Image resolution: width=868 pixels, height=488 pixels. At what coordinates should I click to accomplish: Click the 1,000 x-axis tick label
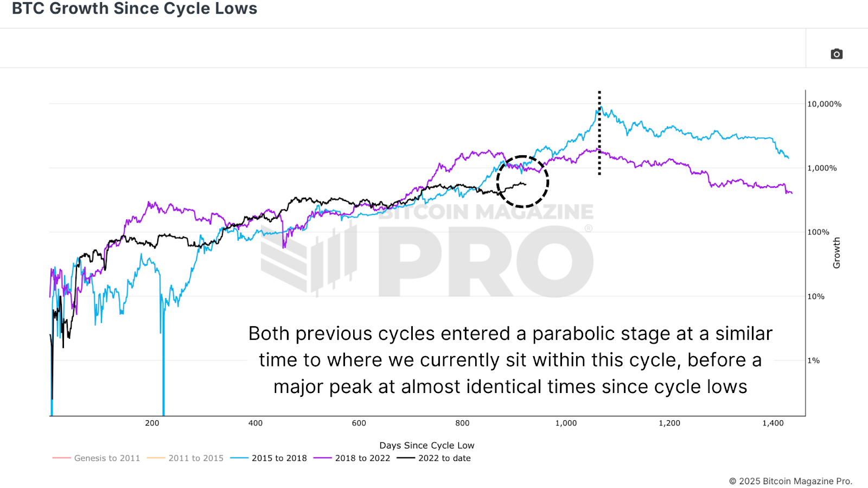(566, 423)
